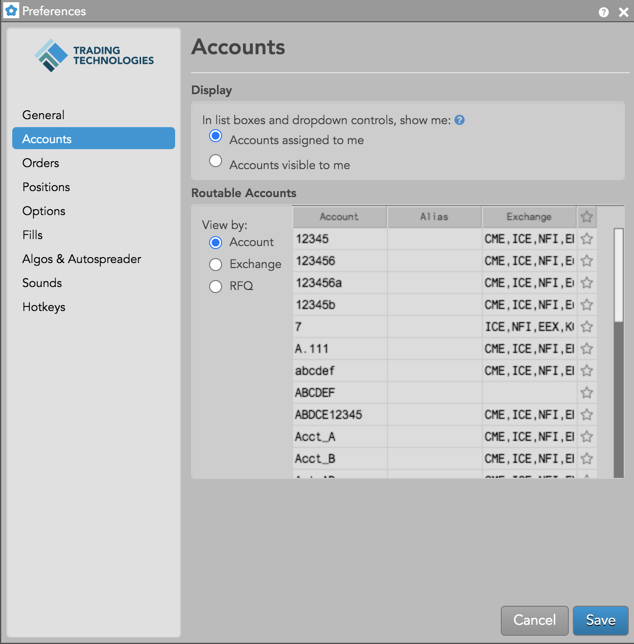Mark account 7 as favorite

click(587, 327)
